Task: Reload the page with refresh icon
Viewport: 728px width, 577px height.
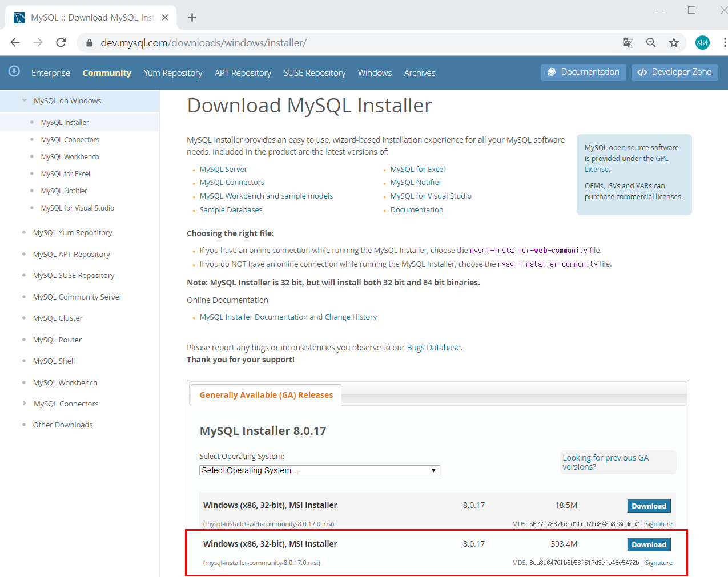Action: click(x=61, y=42)
